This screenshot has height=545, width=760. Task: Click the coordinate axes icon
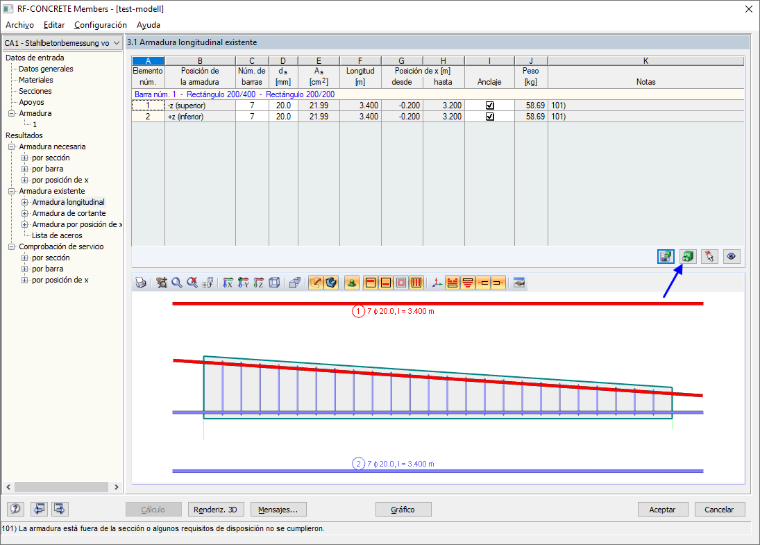pos(437,283)
